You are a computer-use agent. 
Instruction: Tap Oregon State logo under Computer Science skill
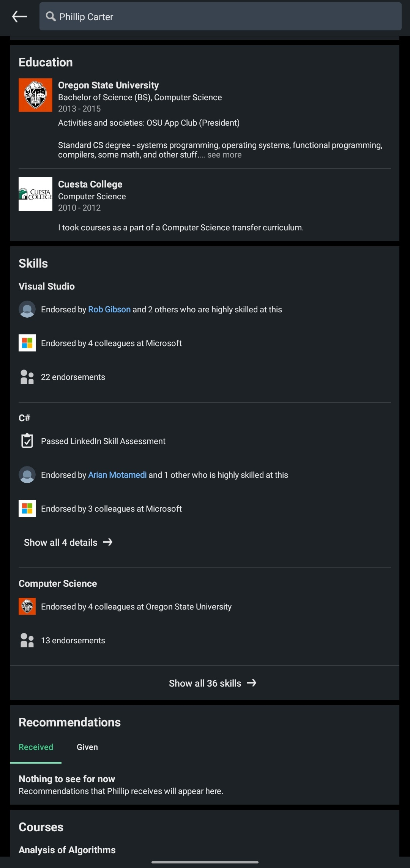click(x=27, y=606)
